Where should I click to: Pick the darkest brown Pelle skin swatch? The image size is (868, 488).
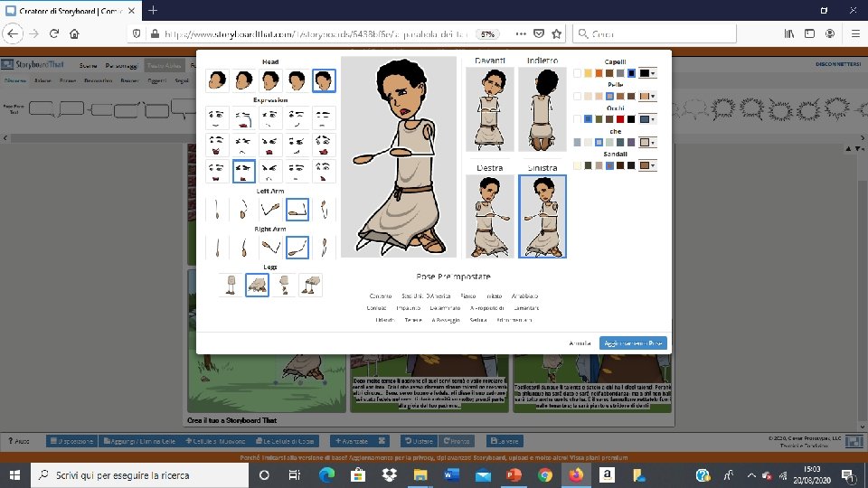pyautogui.click(x=631, y=97)
